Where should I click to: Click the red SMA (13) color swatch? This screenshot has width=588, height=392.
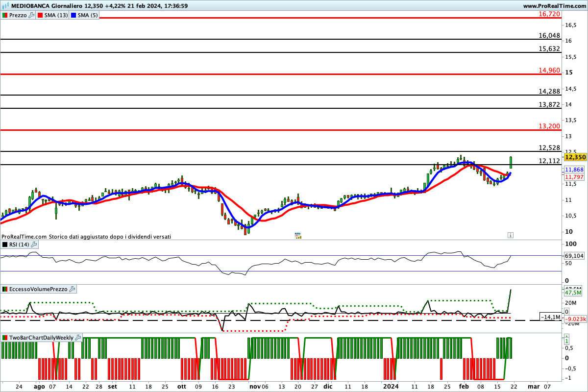[40, 15]
